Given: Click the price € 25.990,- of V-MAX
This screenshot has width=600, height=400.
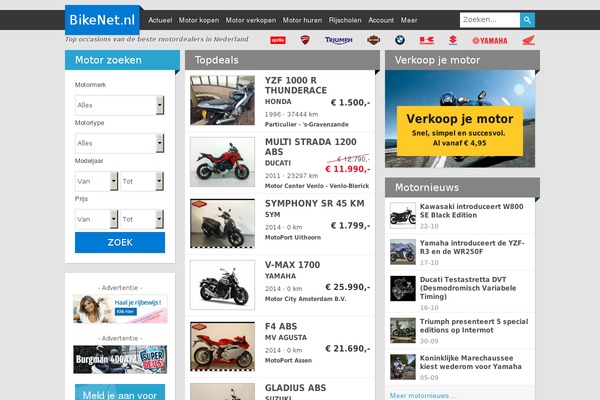Looking at the screenshot, I should (347, 287).
